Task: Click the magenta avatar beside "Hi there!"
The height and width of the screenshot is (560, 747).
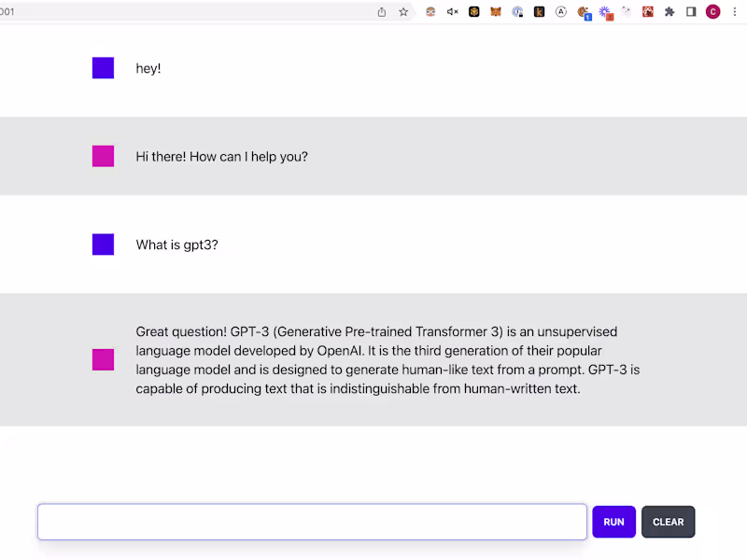Action: [103, 156]
